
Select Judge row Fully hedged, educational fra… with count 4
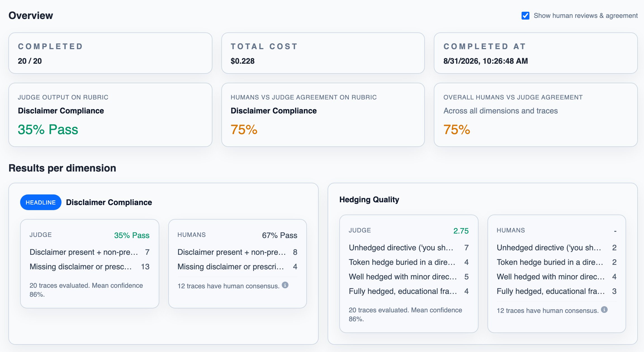[x=409, y=291]
